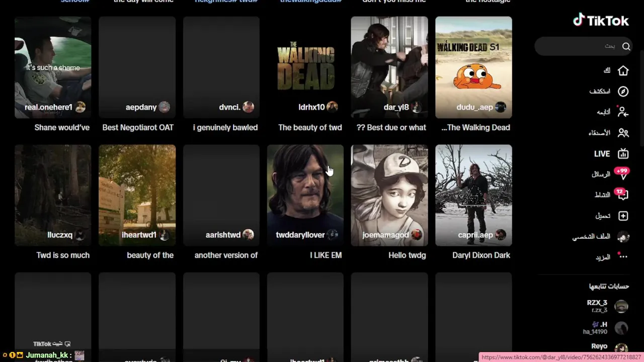Click Jumanah_kk chat overlay name

coord(46,355)
